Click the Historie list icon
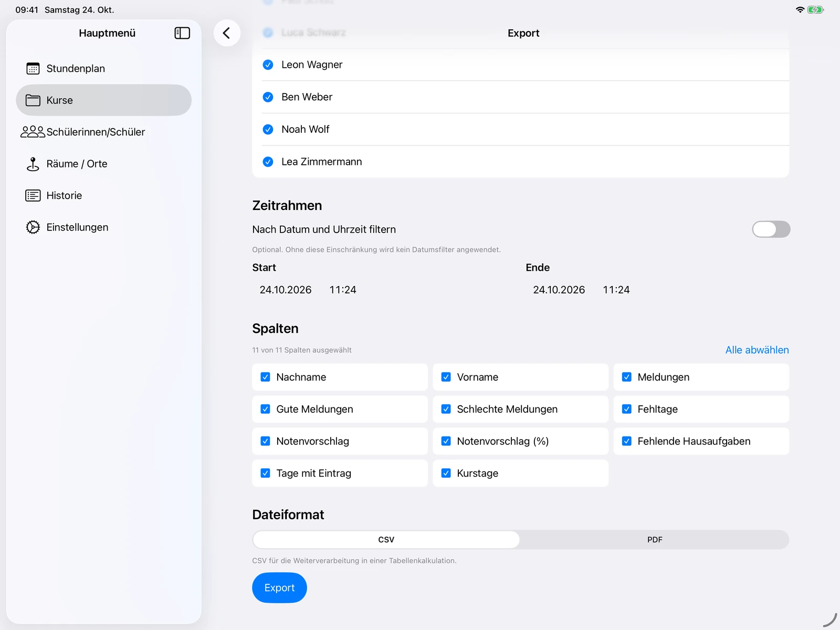 (x=33, y=195)
